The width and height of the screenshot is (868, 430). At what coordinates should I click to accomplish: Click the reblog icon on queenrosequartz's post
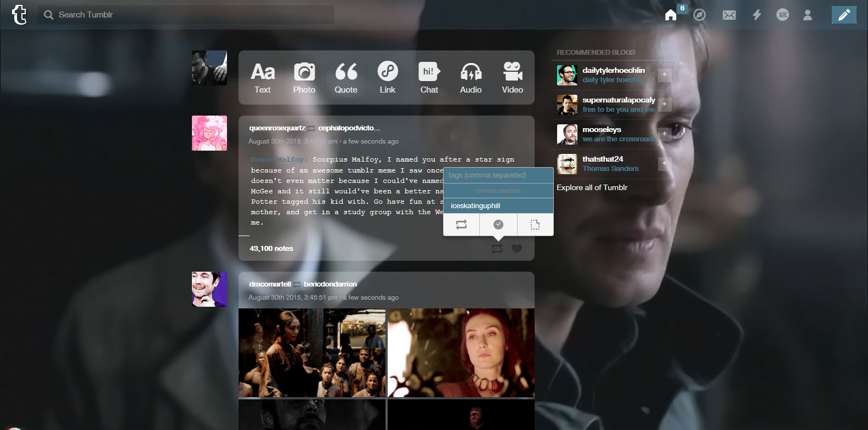(x=497, y=249)
